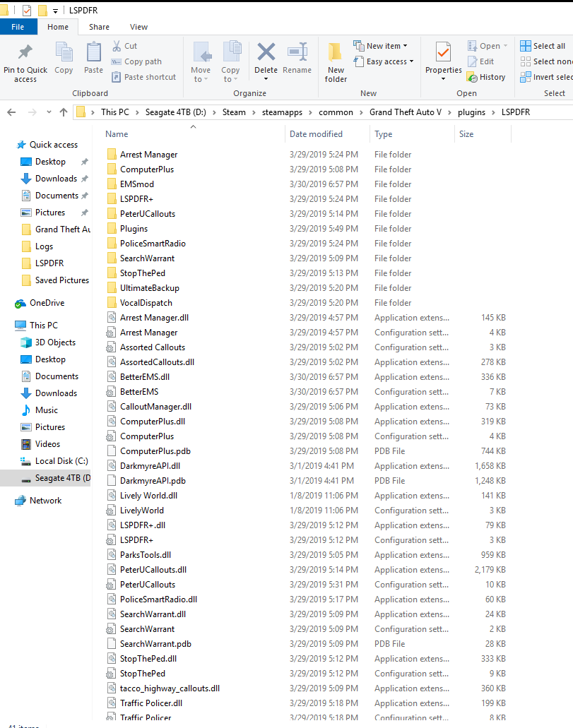This screenshot has height=728, width=573.
Task: Select tacco_highway_callouts.dll file
Action: [170, 688]
